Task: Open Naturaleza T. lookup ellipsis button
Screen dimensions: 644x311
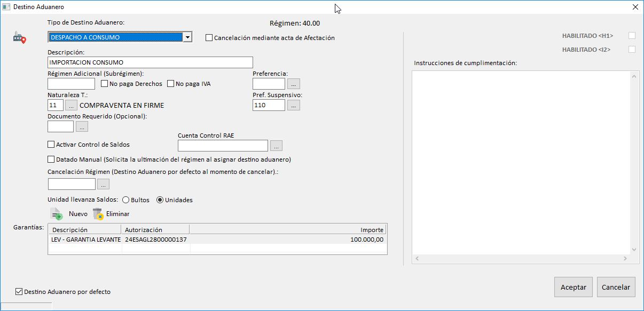Action: coord(72,105)
